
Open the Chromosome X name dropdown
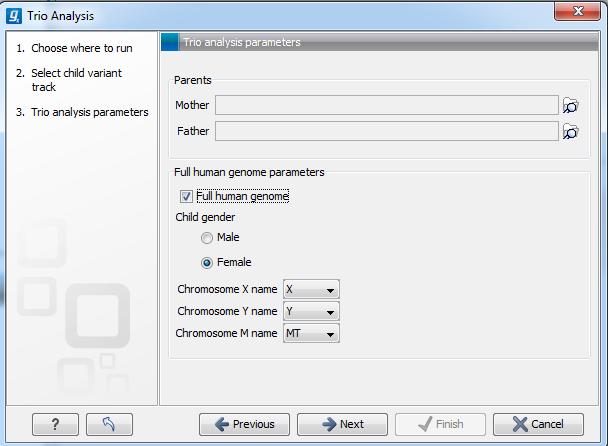pos(311,290)
